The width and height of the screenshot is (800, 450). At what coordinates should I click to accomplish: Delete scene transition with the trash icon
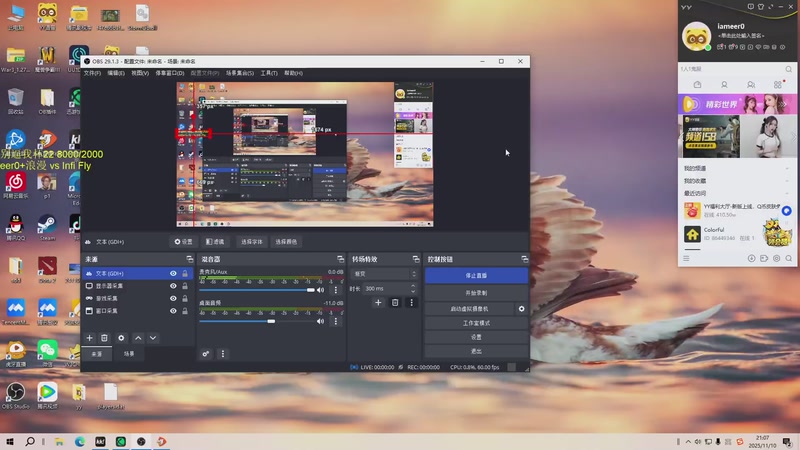(395, 303)
